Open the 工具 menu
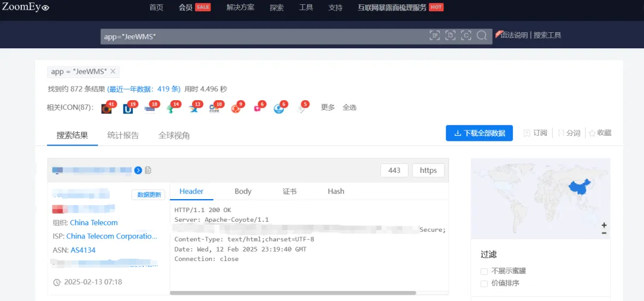 pos(306,7)
